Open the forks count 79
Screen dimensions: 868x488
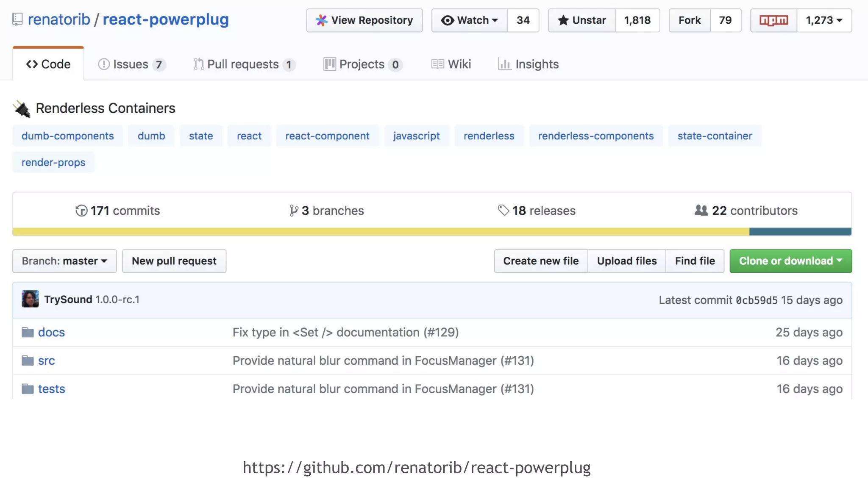pyautogui.click(x=726, y=20)
